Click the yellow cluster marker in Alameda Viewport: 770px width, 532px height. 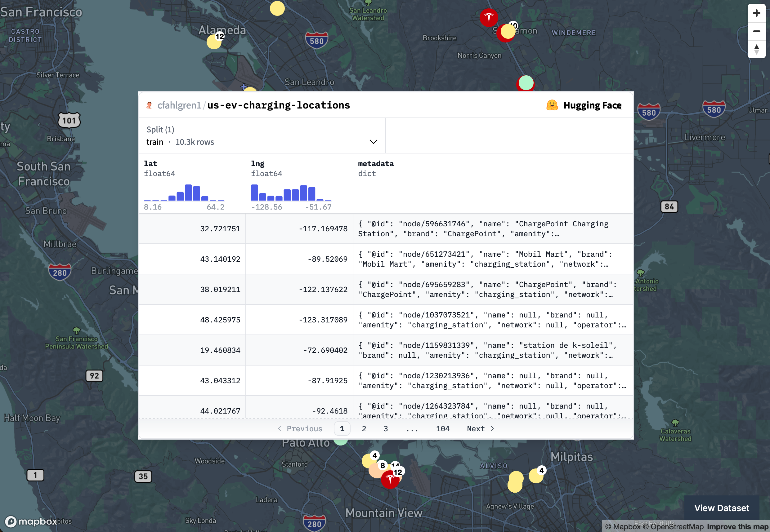[x=214, y=42]
